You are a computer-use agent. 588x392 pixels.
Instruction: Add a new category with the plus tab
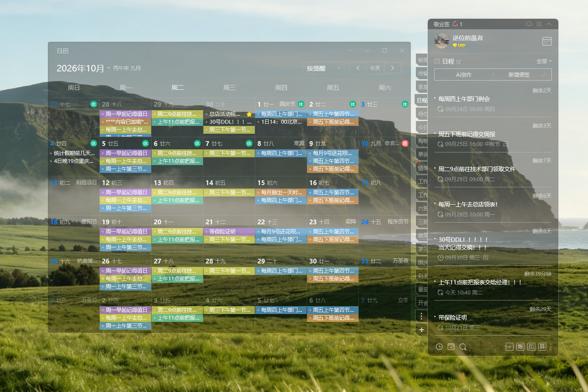pyautogui.click(x=421, y=330)
